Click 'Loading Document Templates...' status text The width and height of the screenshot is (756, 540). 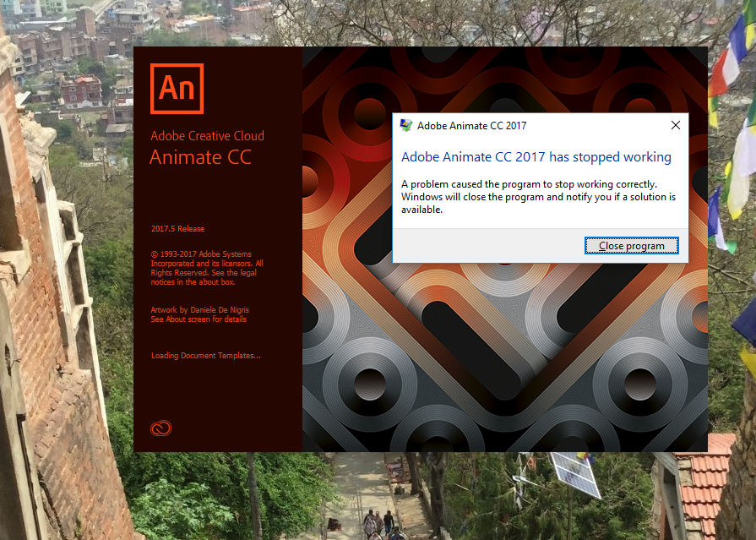(x=206, y=356)
